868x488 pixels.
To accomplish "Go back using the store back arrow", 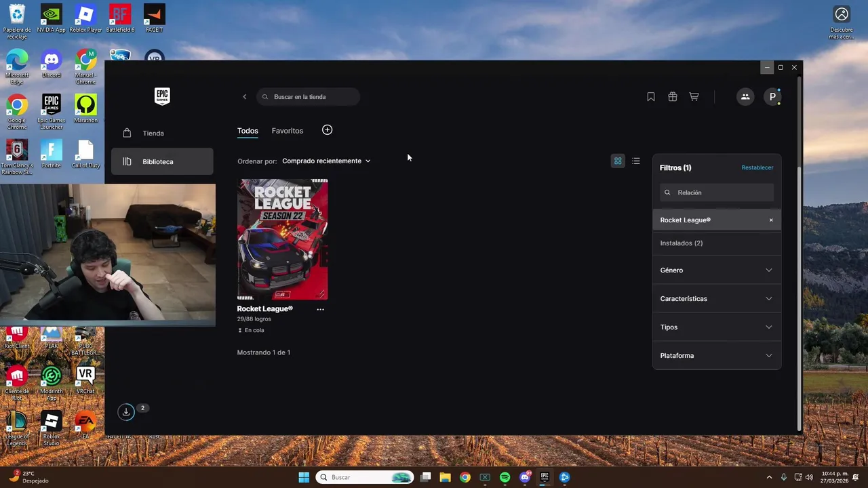I will pyautogui.click(x=245, y=97).
